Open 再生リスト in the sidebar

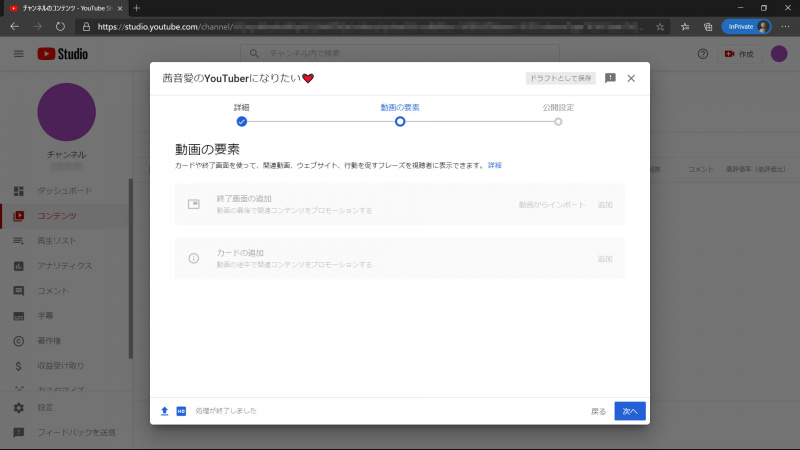tap(57, 240)
